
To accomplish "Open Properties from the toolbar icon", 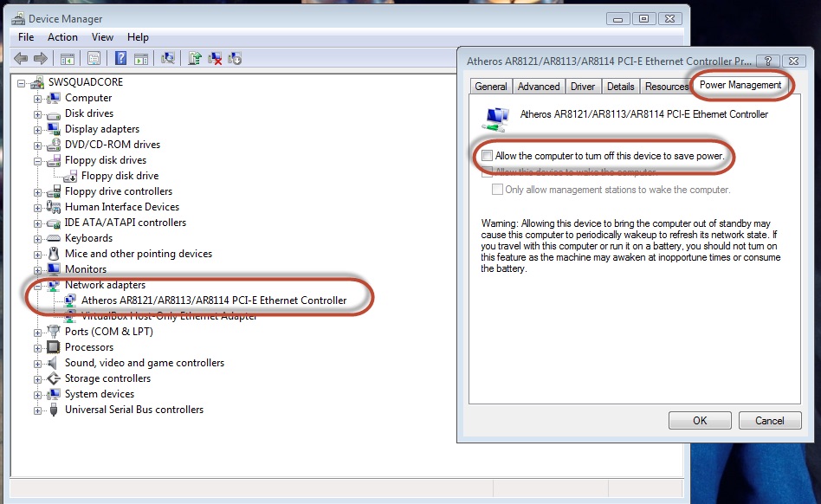I will click(x=94, y=58).
